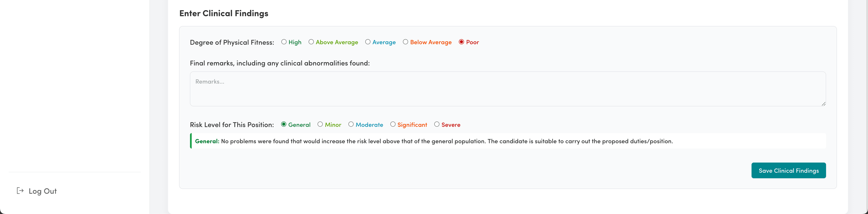The image size is (868, 214).
Task: Click the Risk Level for This Position label
Action: (232, 125)
